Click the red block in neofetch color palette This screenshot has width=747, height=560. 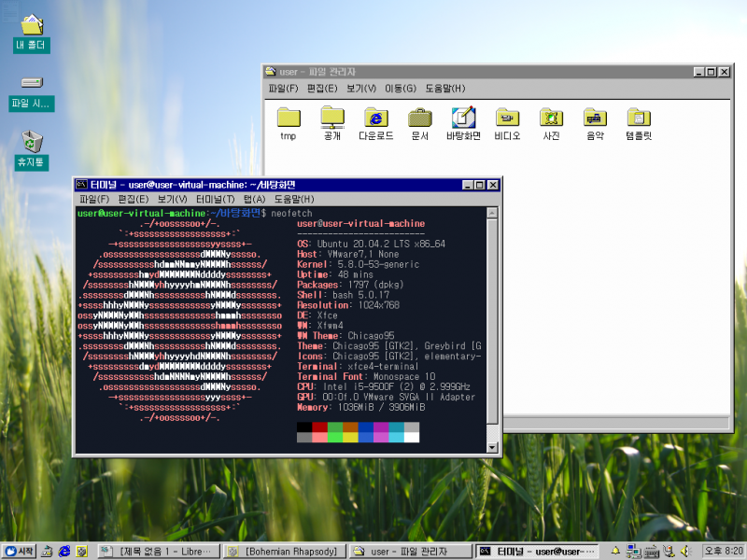click(321, 428)
